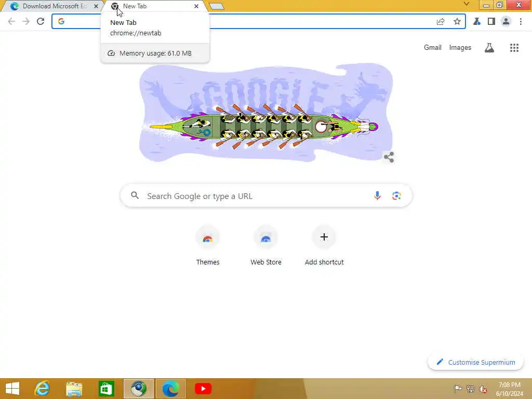Click the magnifier icon in the search box

(135, 195)
